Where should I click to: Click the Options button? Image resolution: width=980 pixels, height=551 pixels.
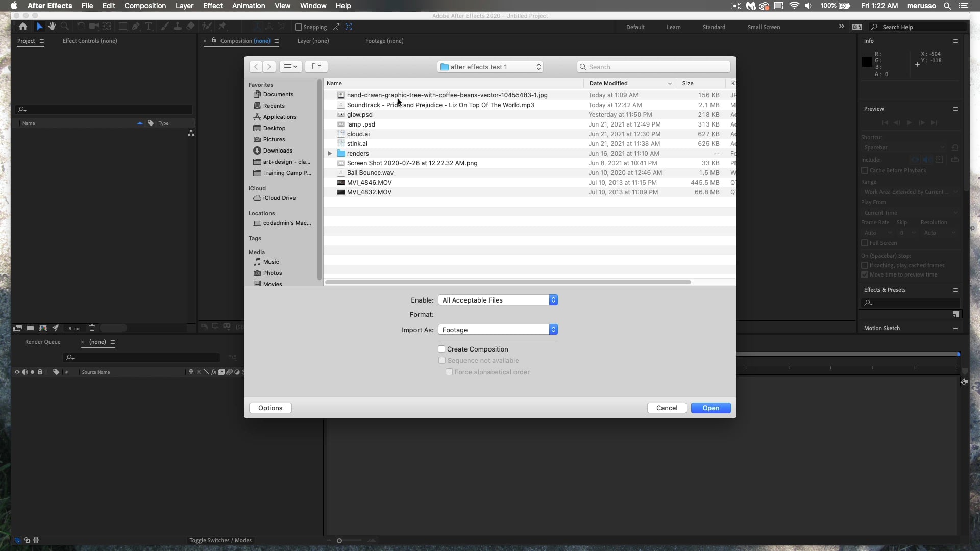click(270, 408)
